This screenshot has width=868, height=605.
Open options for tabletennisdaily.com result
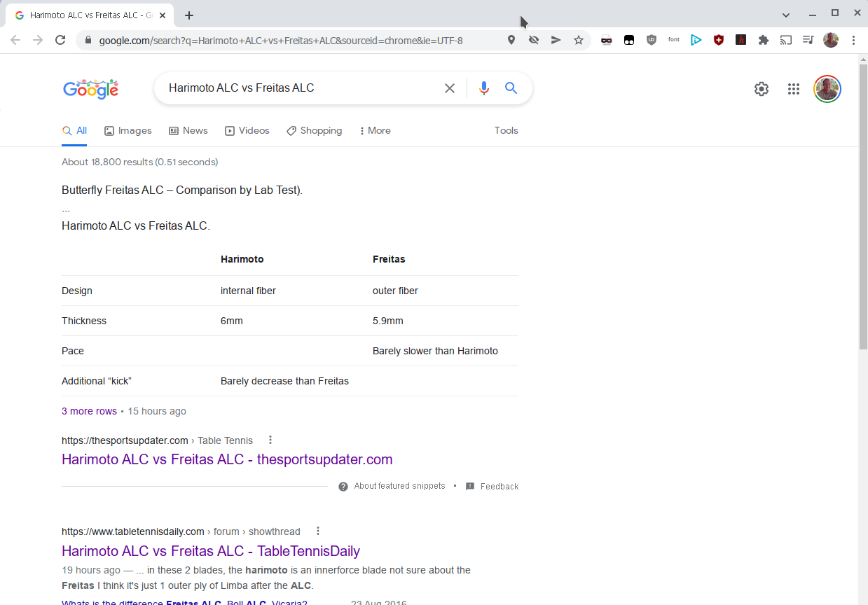coord(318,531)
